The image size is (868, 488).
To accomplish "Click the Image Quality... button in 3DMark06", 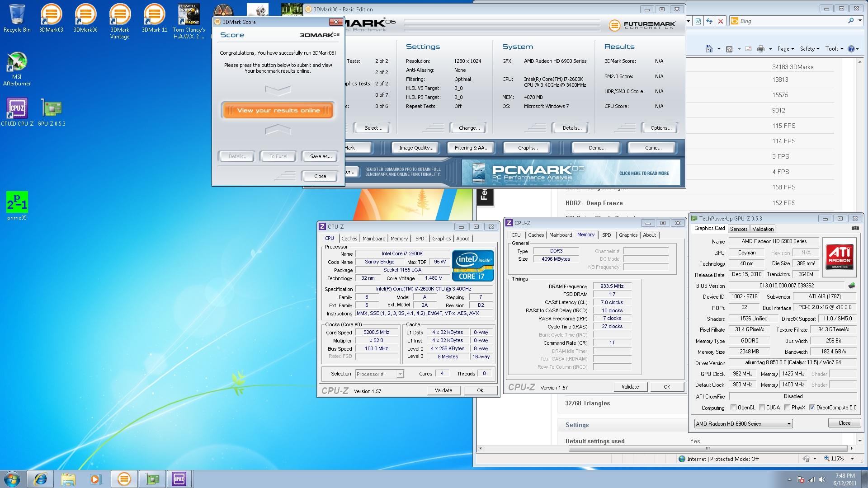I will 416,148.
